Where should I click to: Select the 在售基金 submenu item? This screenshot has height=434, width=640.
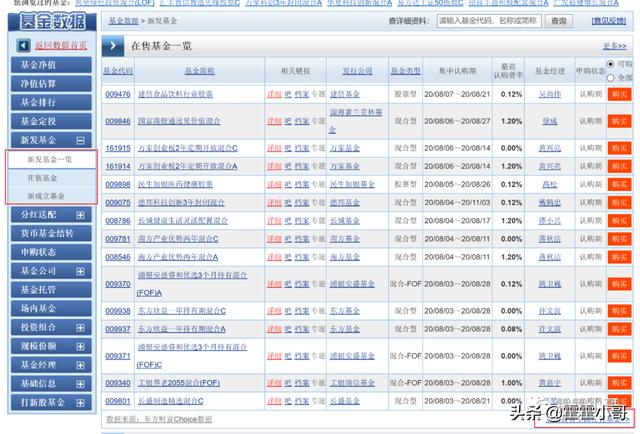[42, 178]
